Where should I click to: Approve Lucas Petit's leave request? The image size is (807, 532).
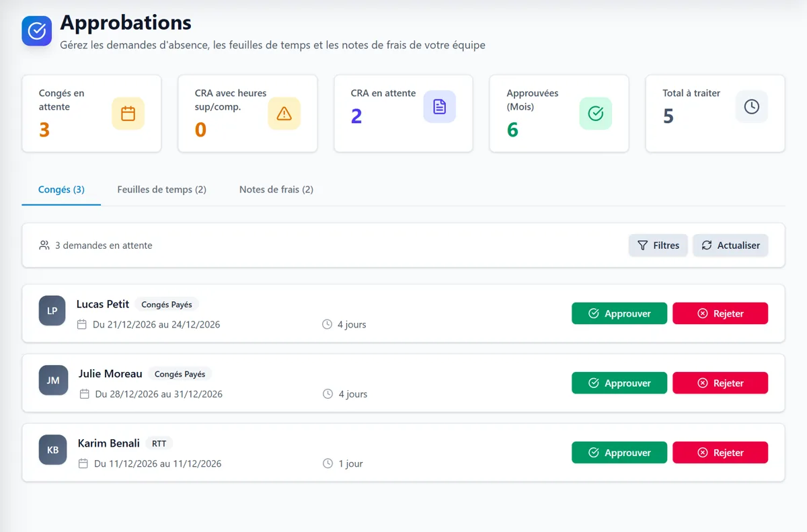[619, 313]
